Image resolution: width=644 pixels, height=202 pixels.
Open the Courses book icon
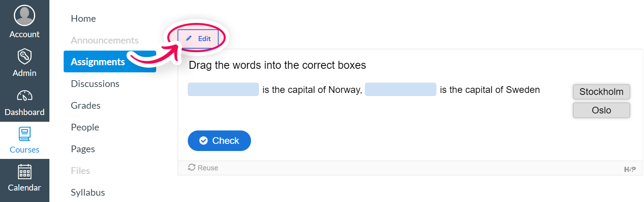tap(25, 134)
